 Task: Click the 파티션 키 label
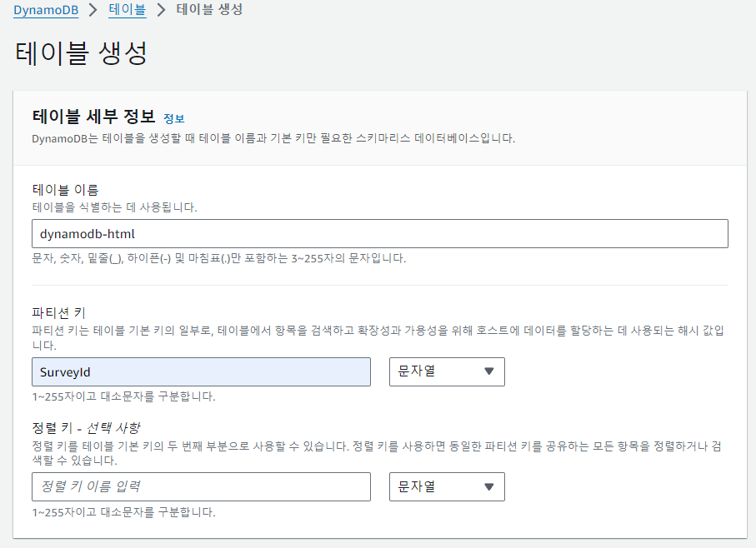click(58, 313)
